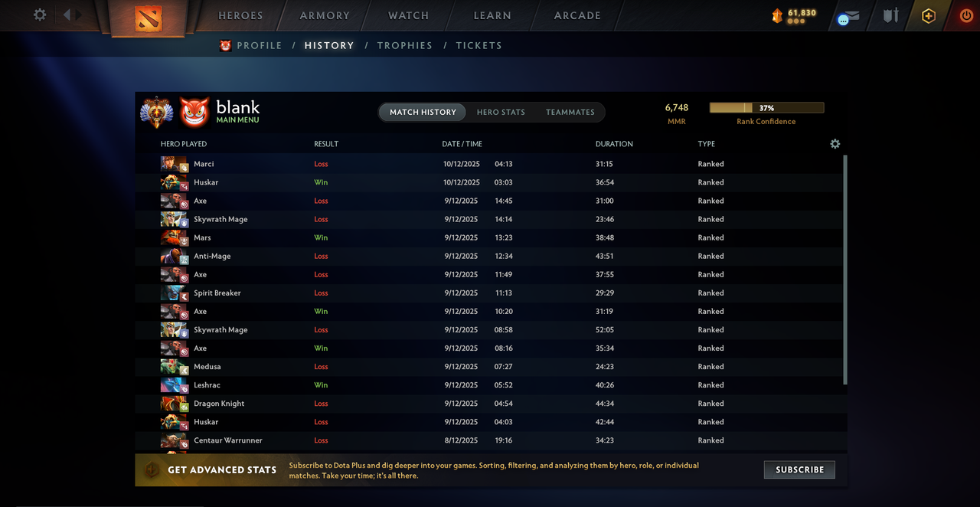The width and height of the screenshot is (980, 507).
Task: Click the 43:51 duration cell
Action: (605, 257)
